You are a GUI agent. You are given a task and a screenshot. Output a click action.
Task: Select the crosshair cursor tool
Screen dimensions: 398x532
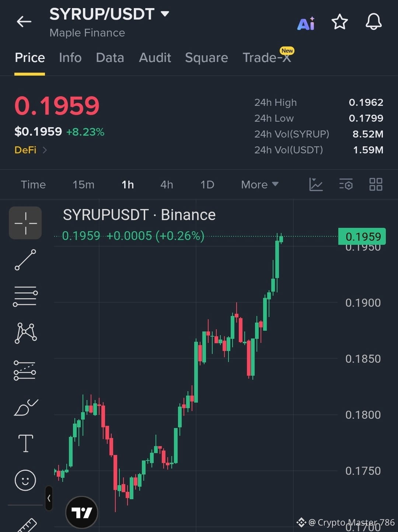(x=25, y=223)
